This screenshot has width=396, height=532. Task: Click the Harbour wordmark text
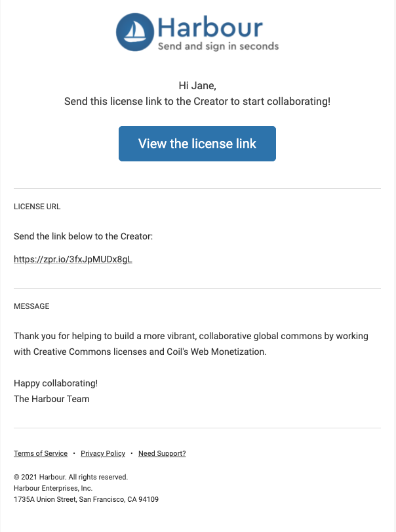(210, 27)
